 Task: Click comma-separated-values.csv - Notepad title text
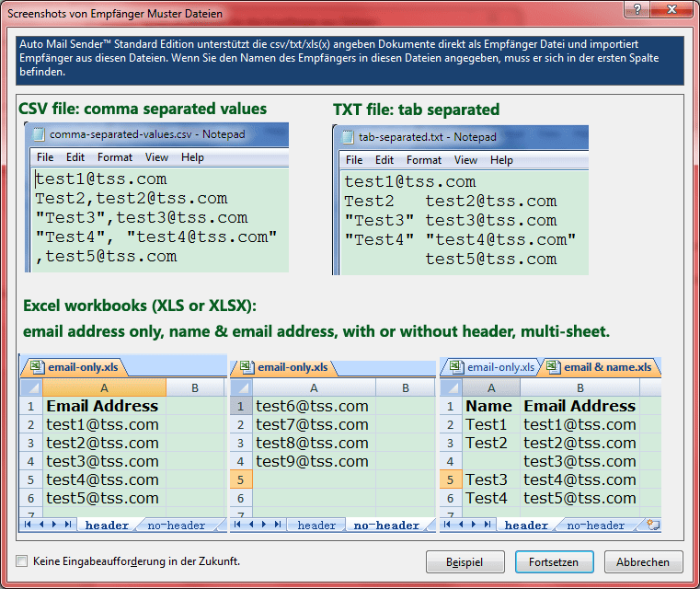tap(147, 134)
